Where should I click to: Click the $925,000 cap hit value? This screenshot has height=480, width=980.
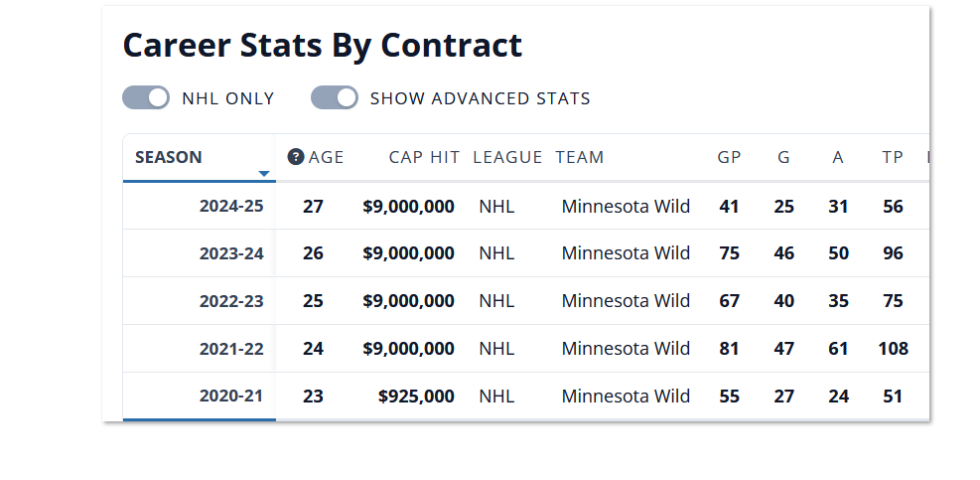[416, 397]
